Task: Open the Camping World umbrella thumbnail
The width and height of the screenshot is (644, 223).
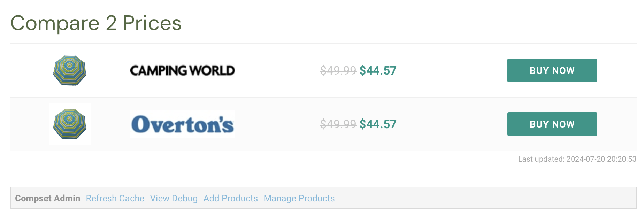Action: (70, 70)
